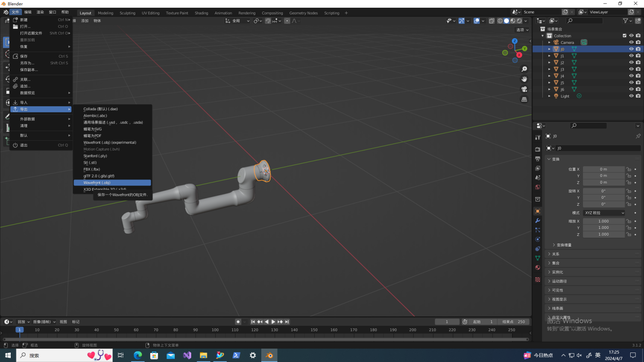Screen dimensions: 644x362
Task: Open Modifier properties wrench icon
Action: [538, 220]
